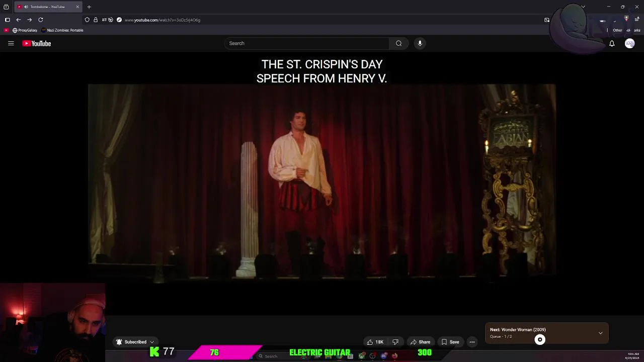Screen dimensions: 644x362
Task: Click the Next: Wonder Woman (2009) title
Action: tap(518, 330)
